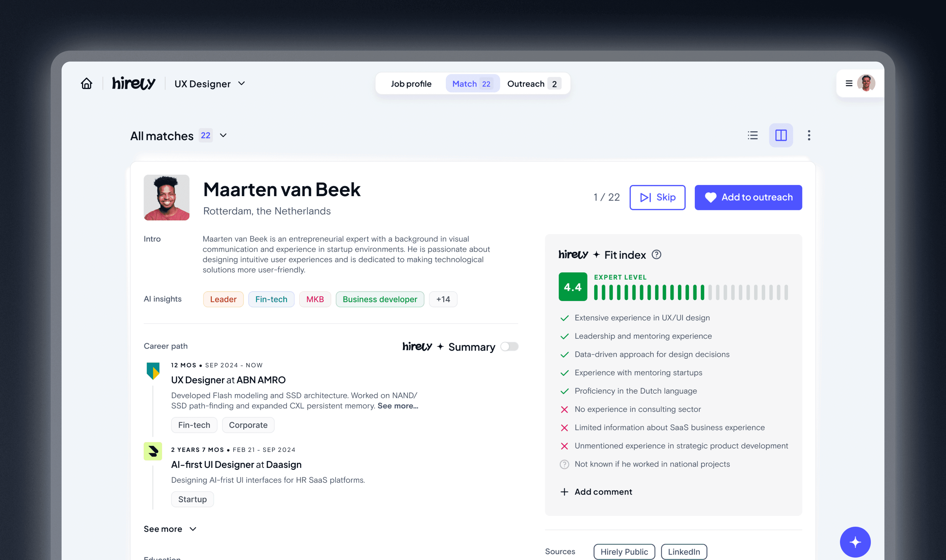
Task: Click the checkmark beside Proficiency in Dutch
Action: [564, 391]
